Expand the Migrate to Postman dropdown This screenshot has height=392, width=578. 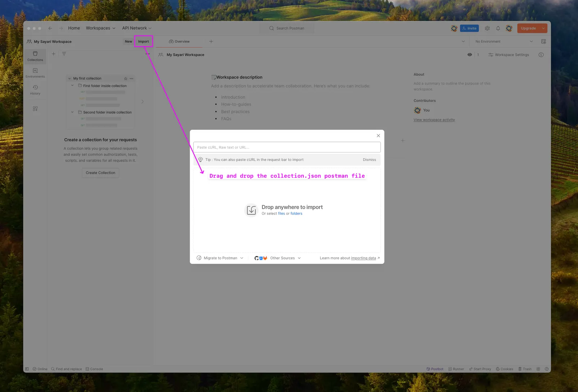[220, 258]
